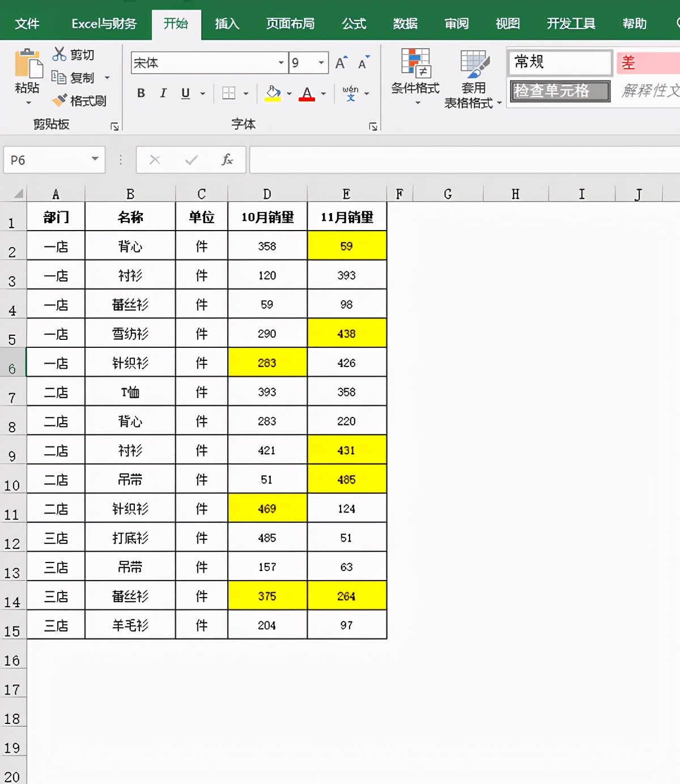Expand the font color dropdown arrow
680x784 pixels.
point(322,93)
